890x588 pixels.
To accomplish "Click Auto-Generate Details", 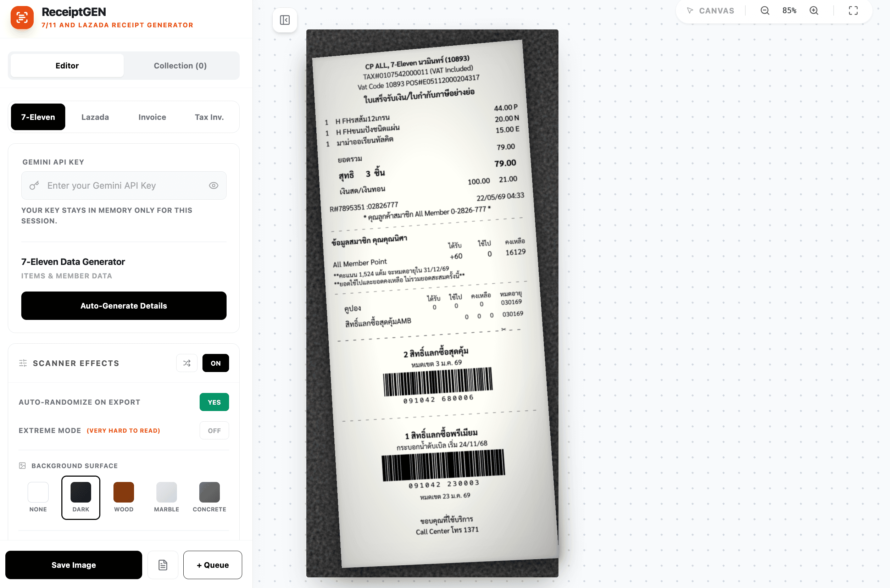I will click(124, 306).
